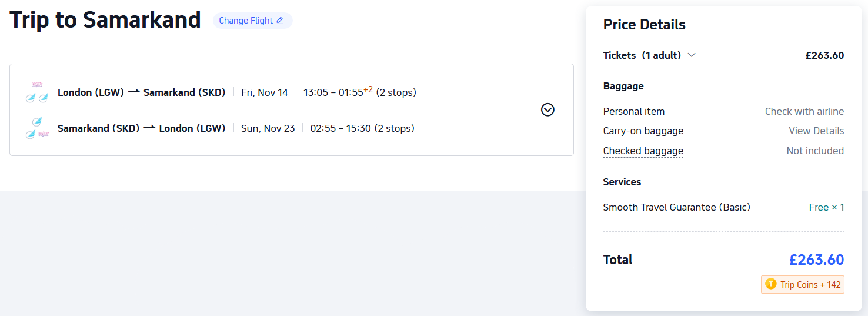Click the arrow between Samarkand and London return
868x316 pixels.
[x=149, y=128]
